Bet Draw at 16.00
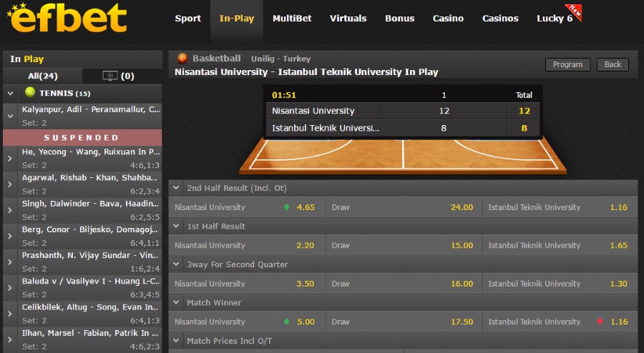 point(404,283)
